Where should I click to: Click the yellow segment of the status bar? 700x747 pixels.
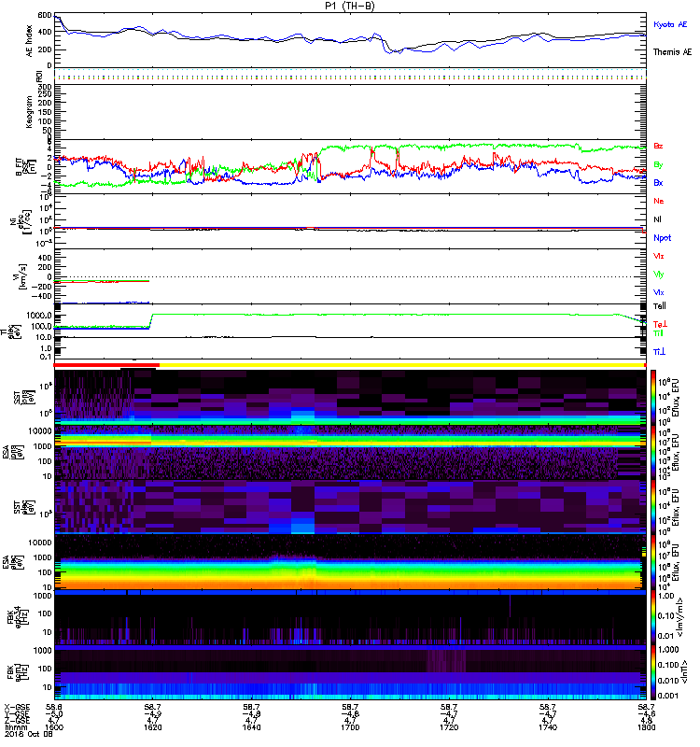(401, 364)
